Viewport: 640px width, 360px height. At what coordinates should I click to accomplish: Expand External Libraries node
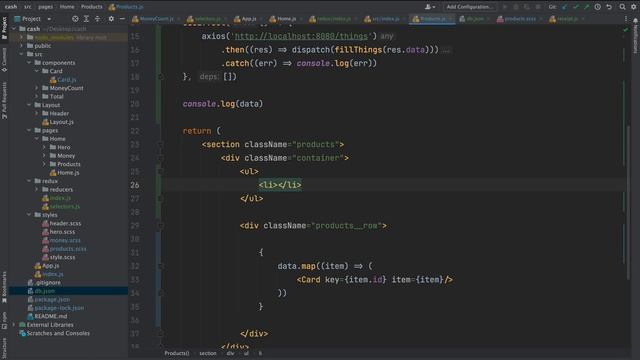click(14, 325)
